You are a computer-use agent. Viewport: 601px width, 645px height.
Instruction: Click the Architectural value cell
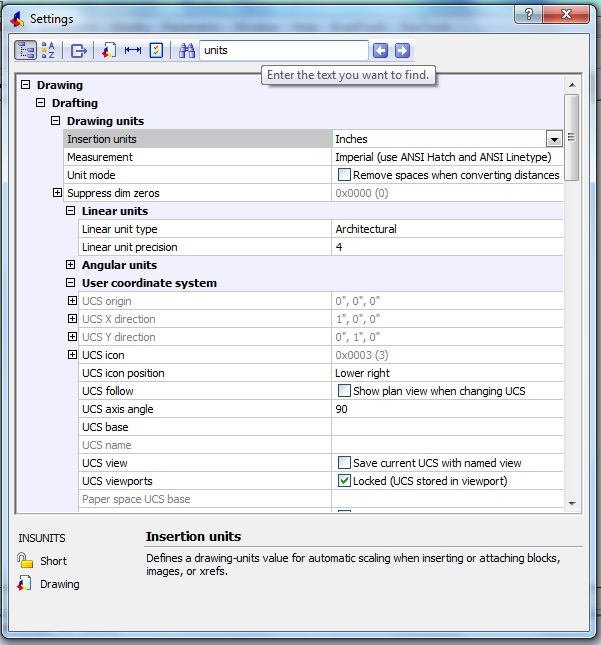(x=447, y=229)
